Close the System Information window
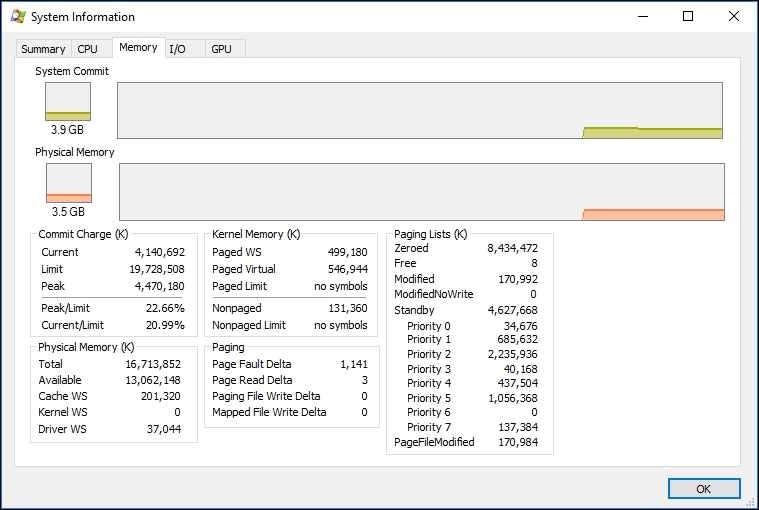 tap(733, 16)
